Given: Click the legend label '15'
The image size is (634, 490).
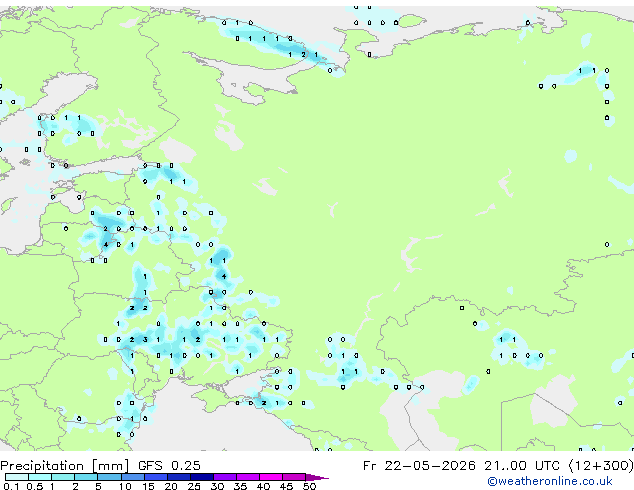Looking at the screenshot, I should (148, 486).
